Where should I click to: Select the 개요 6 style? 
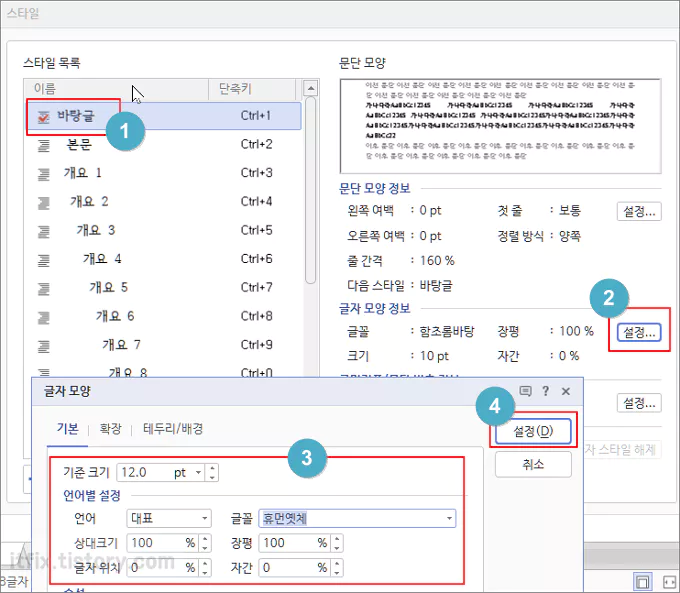click(x=163, y=316)
